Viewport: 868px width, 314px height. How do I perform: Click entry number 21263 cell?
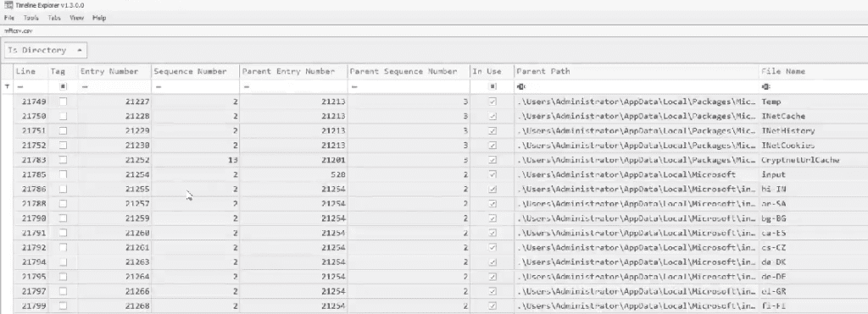(x=114, y=262)
